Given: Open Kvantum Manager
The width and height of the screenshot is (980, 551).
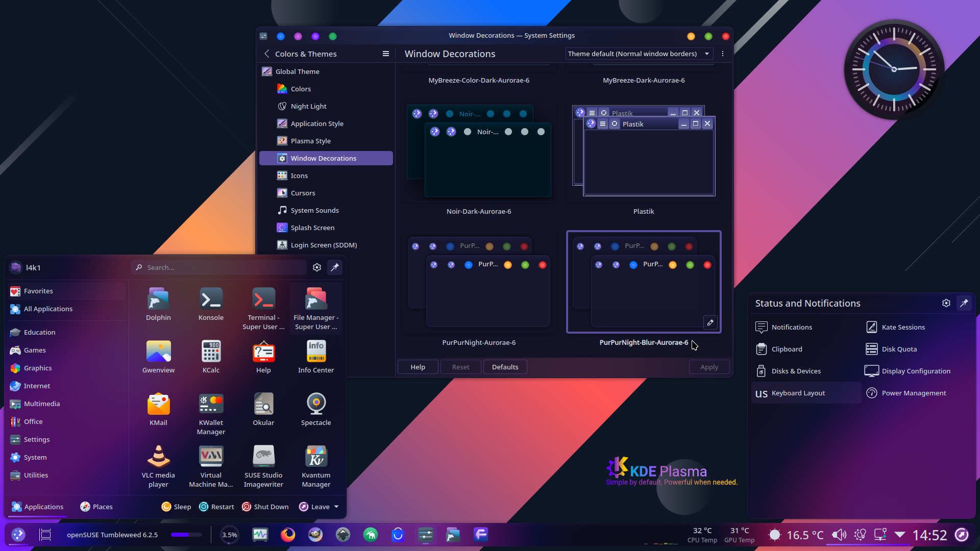Looking at the screenshot, I should (x=316, y=466).
